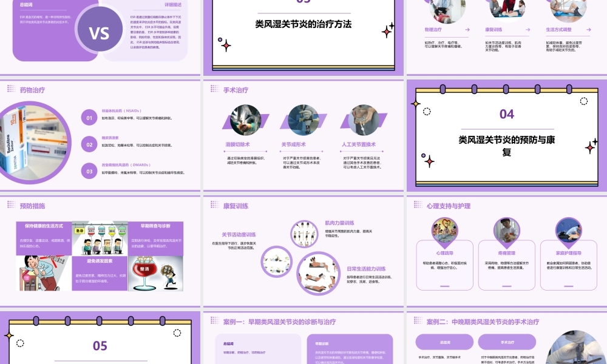
Task: Select the 心理支持与护理 slide title
Action: coord(449,206)
